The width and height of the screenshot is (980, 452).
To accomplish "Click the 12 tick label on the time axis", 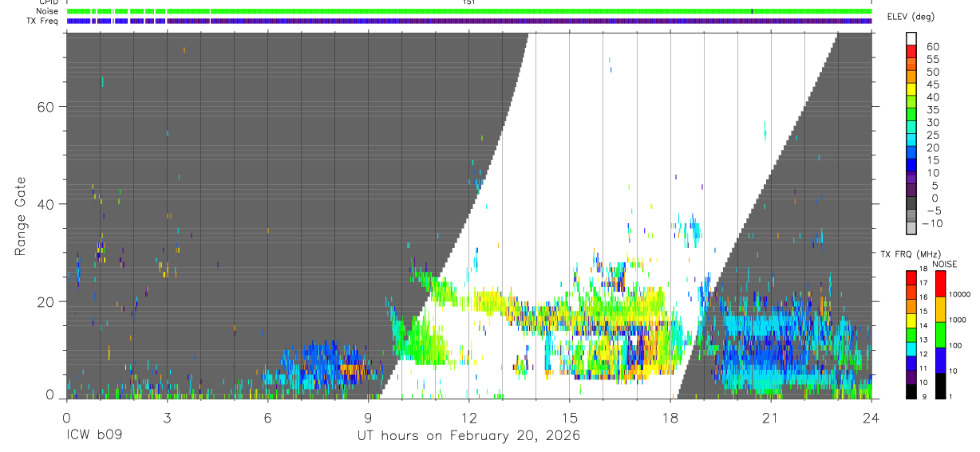I will [x=468, y=418].
